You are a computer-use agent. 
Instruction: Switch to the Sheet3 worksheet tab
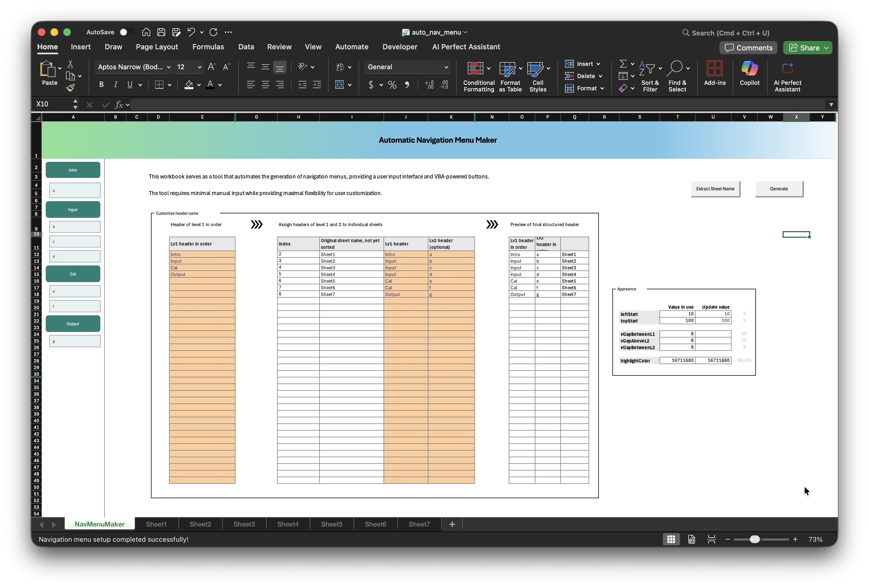coord(244,524)
